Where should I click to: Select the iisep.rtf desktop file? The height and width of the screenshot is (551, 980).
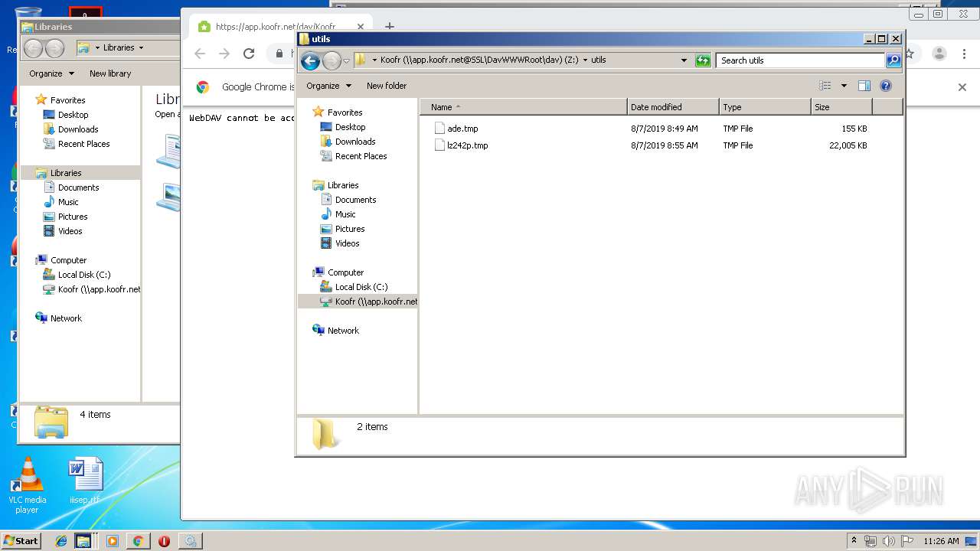point(85,481)
